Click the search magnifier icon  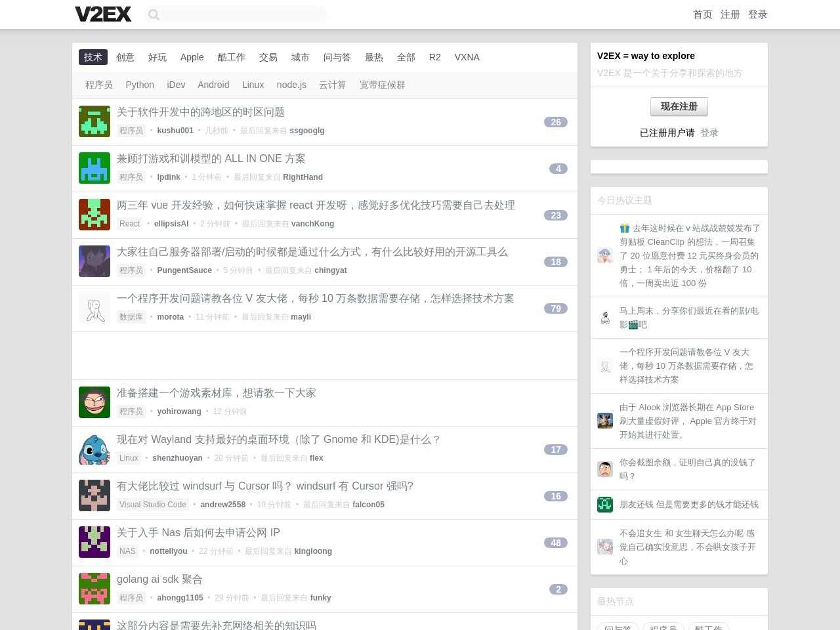point(154,14)
